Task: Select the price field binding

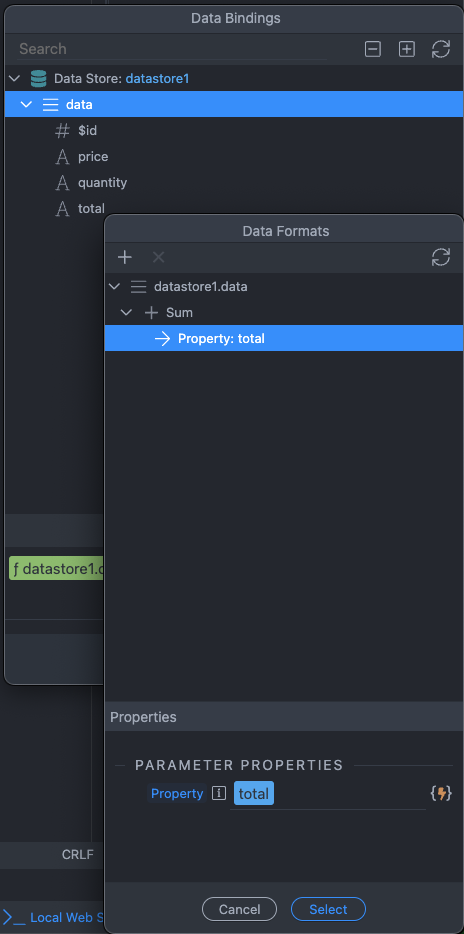Action: coord(93,157)
